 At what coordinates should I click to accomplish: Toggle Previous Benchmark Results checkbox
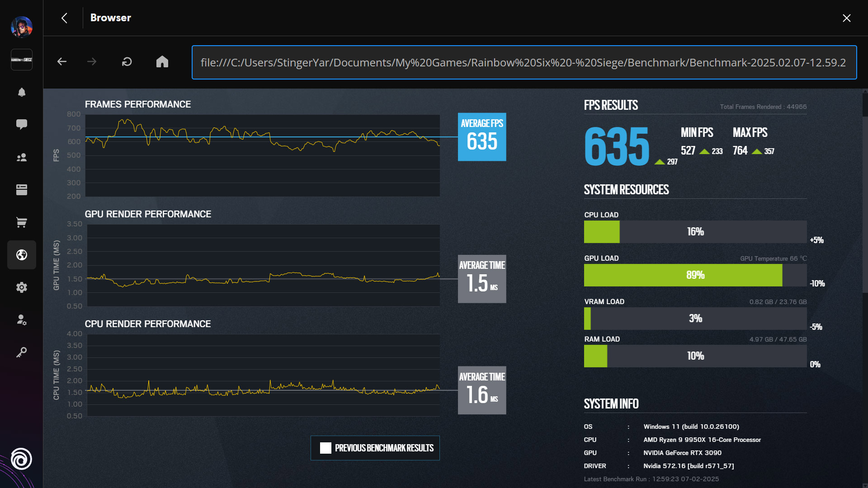pyautogui.click(x=325, y=448)
